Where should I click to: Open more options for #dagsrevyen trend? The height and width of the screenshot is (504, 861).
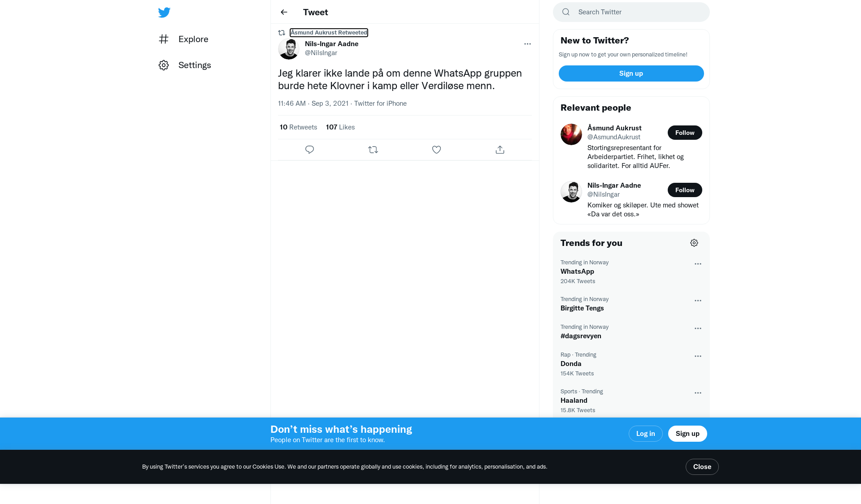[x=698, y=328]
